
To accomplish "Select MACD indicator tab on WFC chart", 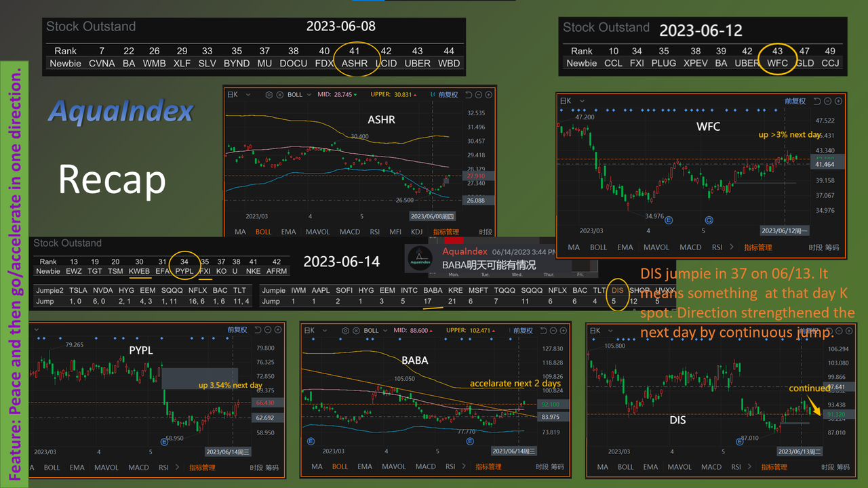I will (x=691, y=247).
